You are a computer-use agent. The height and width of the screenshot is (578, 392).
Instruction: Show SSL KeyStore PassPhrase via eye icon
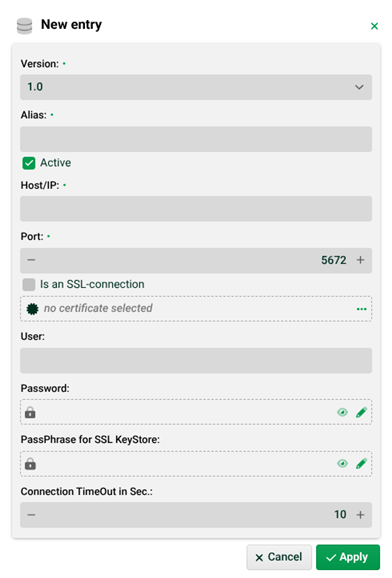[342, 463]
